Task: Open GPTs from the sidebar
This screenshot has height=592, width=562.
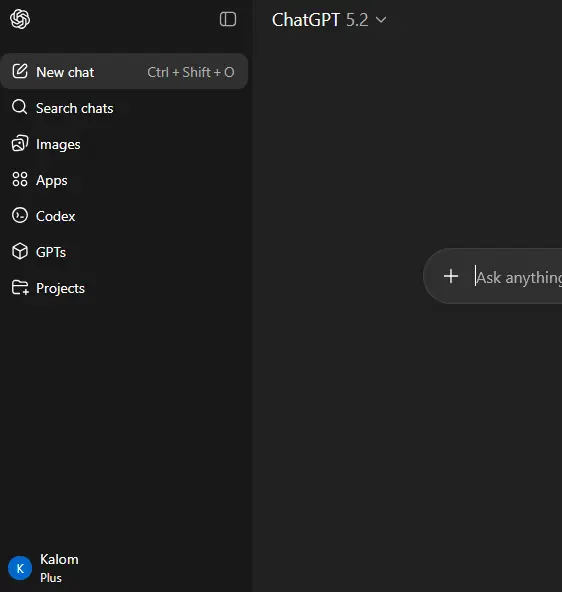Action: click(124, 252)
